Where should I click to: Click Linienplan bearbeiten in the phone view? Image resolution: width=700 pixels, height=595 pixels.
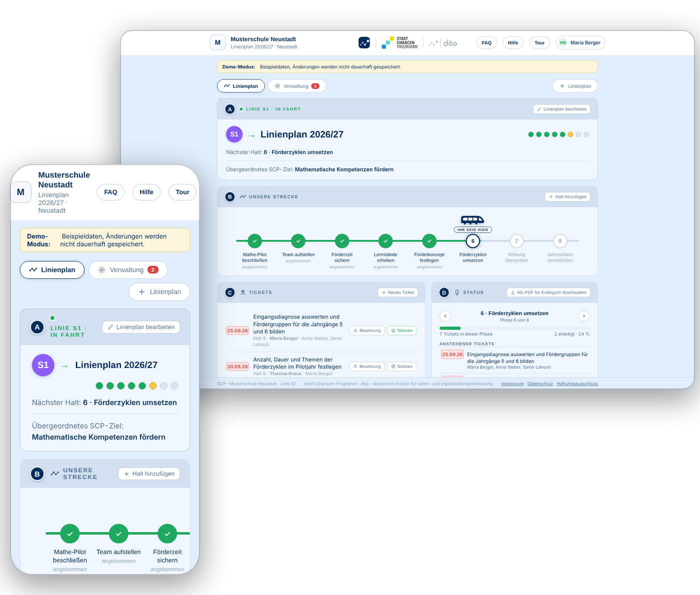click(141, 327)
